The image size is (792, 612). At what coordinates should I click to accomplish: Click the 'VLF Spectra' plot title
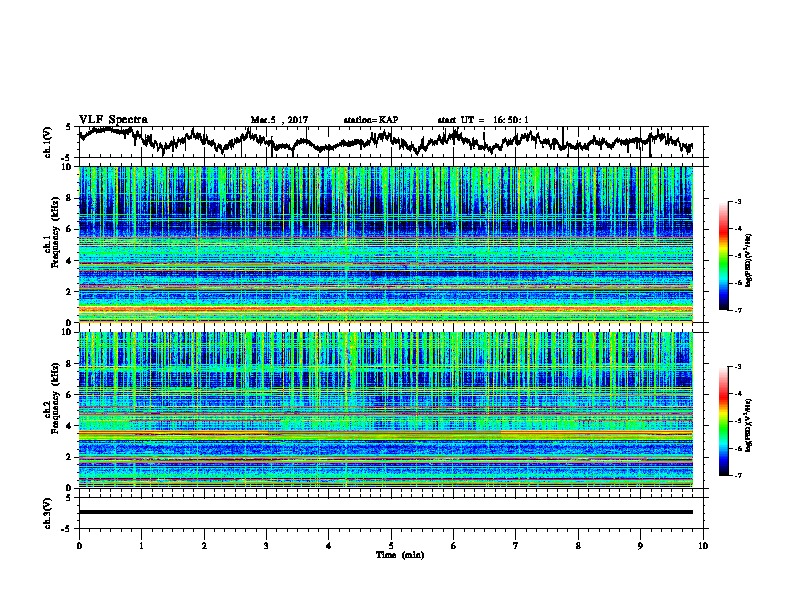(x=113, y=120)
